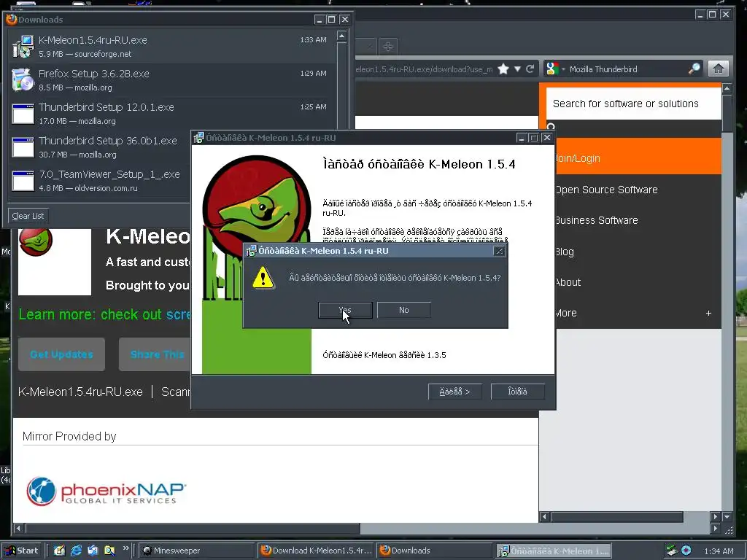
Task: Open Join/Login on SourceForge sidebar
Action: click(638, 158)
